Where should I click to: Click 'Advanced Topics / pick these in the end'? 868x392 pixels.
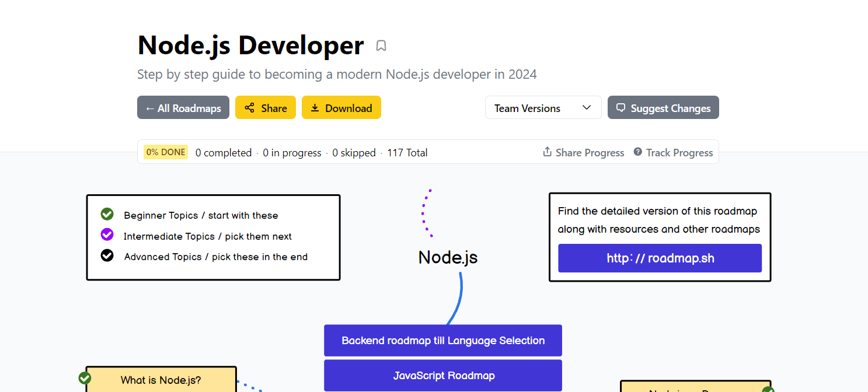tap(216, 257)
